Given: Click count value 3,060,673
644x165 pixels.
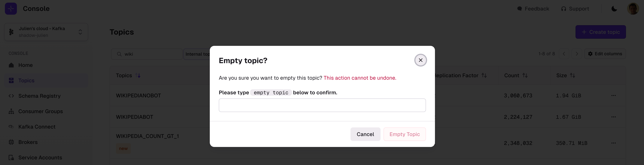Looking at the screenshot, I should (x=518, y=96).
